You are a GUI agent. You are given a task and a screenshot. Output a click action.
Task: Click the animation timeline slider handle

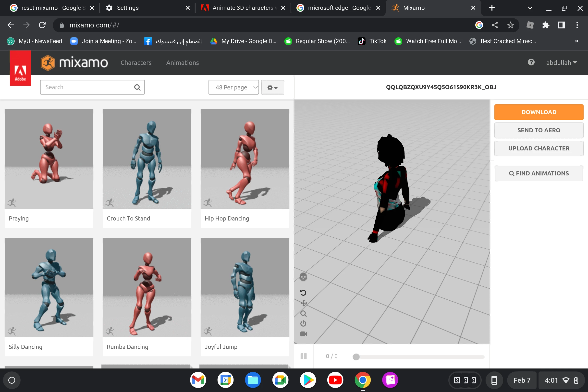(x=356, y=357)
